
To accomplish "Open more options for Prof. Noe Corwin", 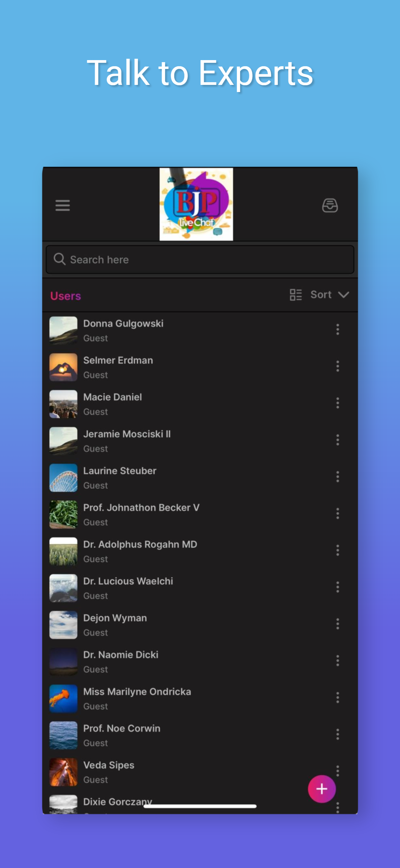I will pyautogui.click(x=337, y=734).
